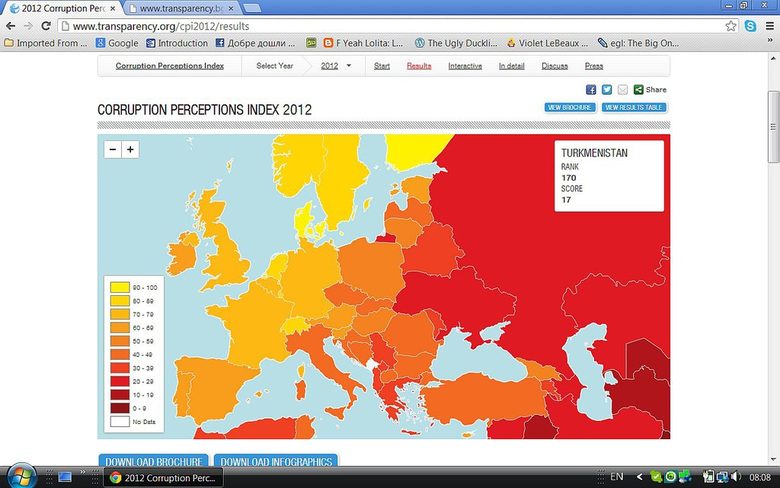Image resolution: width=780 pixels, height=488 pixels.
Task: Close the 2012 Corruption Perc tab
Action: click(x=112, y=8)
